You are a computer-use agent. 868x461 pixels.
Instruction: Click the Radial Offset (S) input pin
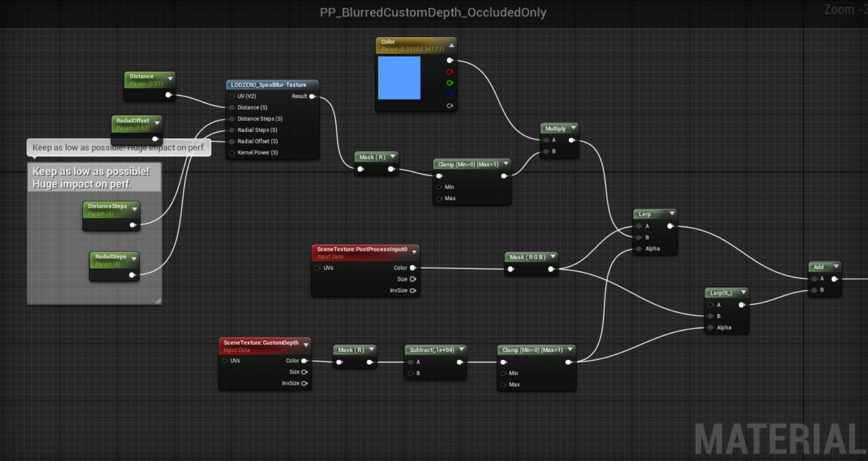[232, 141]
